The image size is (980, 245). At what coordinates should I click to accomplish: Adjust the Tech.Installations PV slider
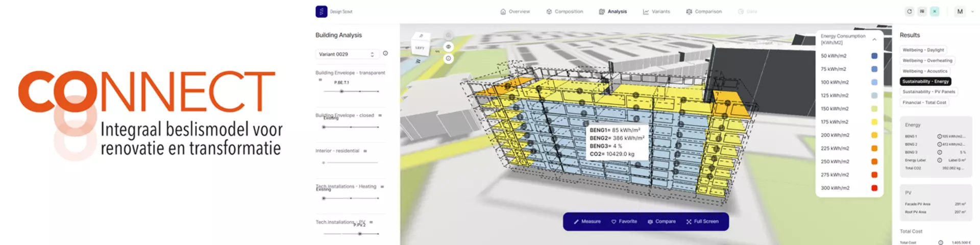[351, 234]
